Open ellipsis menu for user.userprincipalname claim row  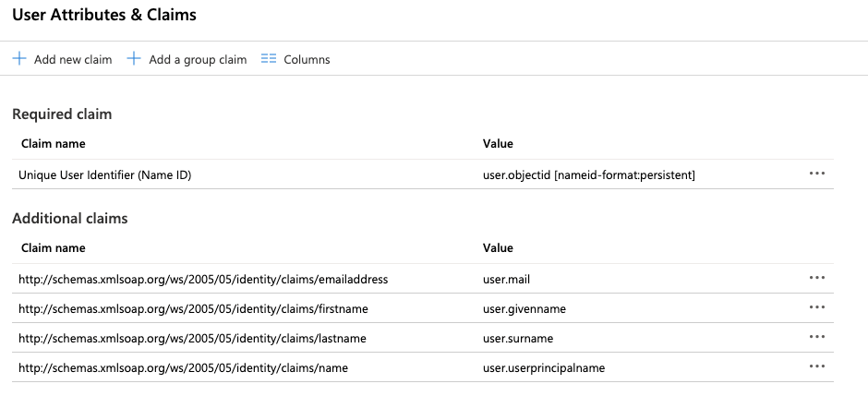point(816,366)
